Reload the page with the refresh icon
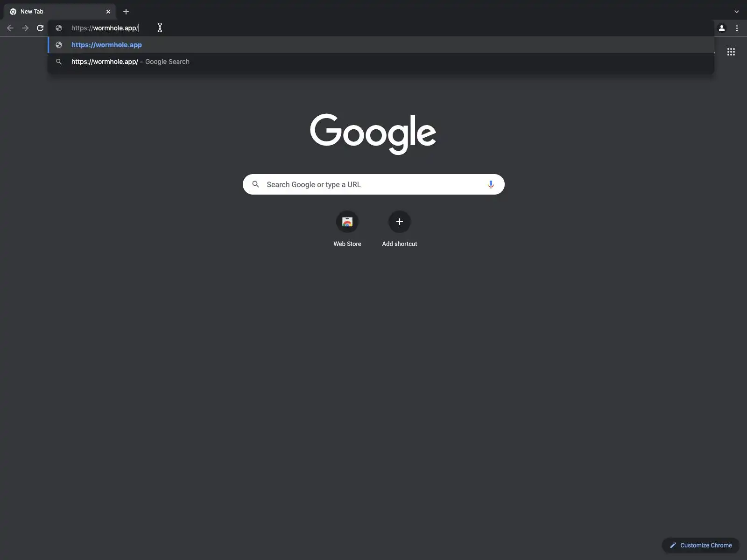 (x=40, y=28)
